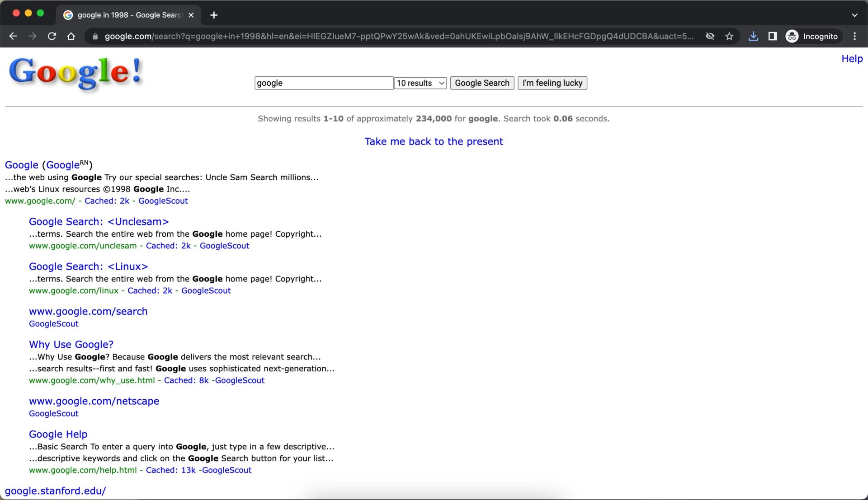
Task: Click the back navigation arrow
Action: tap(13, 36)
